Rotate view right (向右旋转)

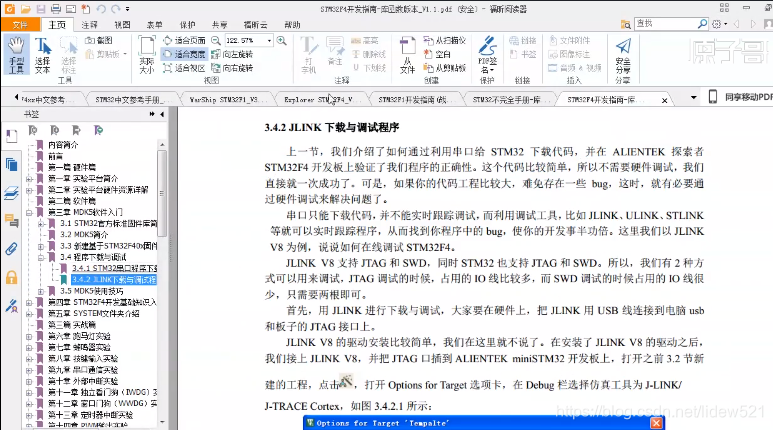[232, 68]
